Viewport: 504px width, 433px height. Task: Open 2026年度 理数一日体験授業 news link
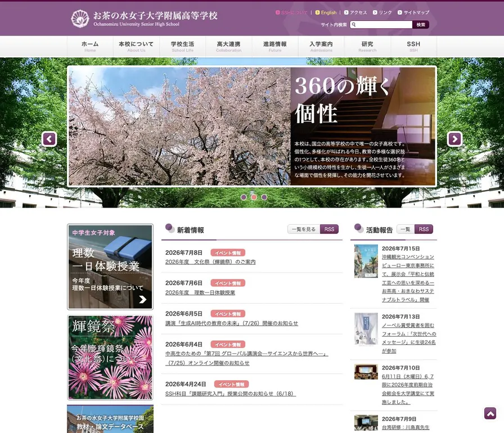[x=200, y=292]
